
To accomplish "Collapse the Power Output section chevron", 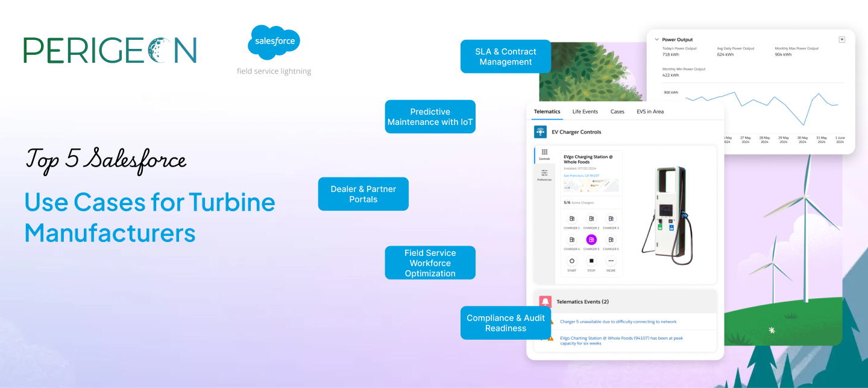I will [x=656, y=39].
